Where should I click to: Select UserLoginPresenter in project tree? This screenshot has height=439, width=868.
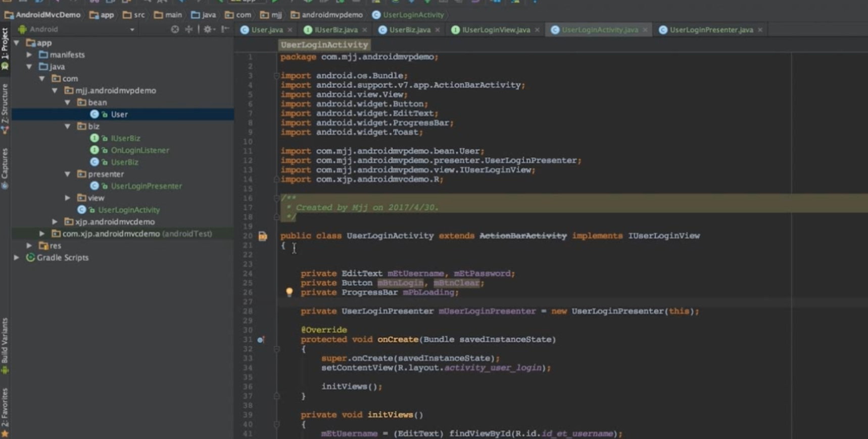click(x=146, y=186)
